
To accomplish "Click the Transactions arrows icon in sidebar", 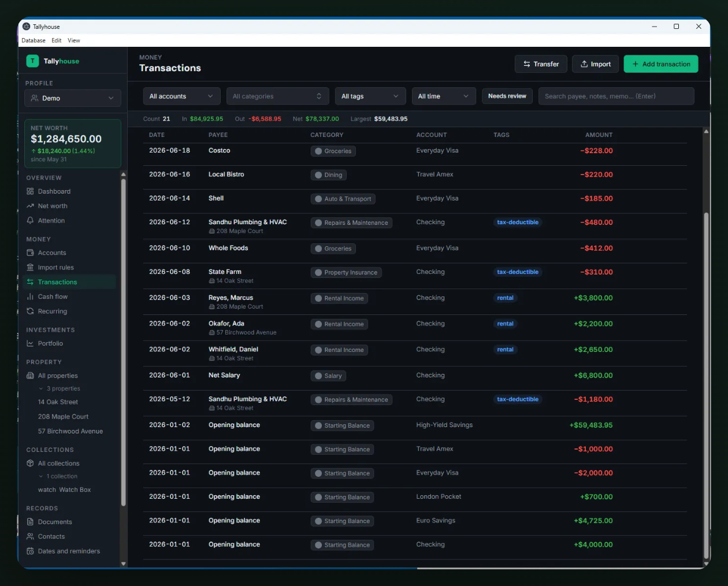I will [30, 282].
